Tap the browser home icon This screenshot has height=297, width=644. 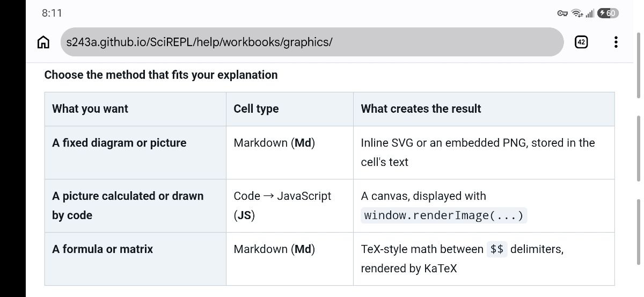point(43,42)
